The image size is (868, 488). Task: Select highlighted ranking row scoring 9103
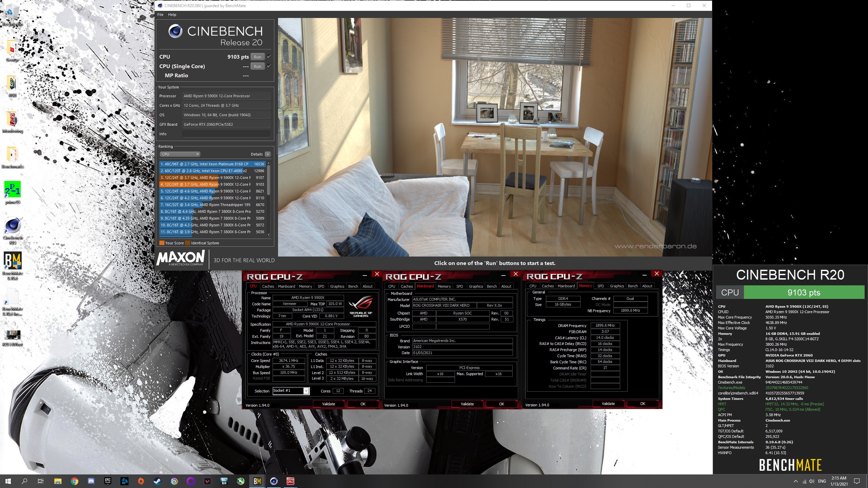(x=213, y=184)
